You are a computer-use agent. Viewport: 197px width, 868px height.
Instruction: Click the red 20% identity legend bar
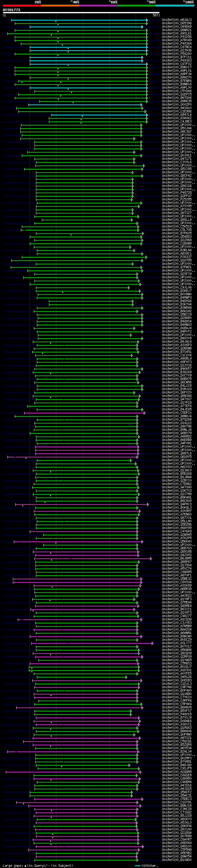point(22,6)
